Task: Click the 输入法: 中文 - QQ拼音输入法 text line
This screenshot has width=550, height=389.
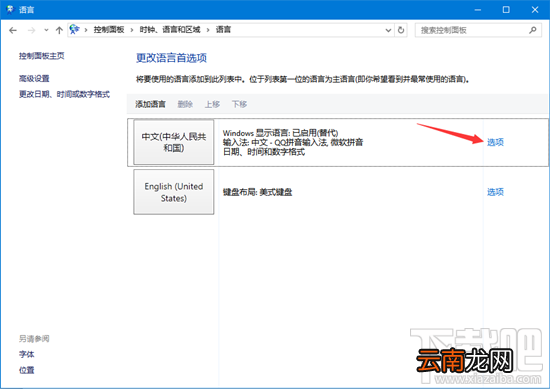Action: pyautogui.click(x=293, y=142)
